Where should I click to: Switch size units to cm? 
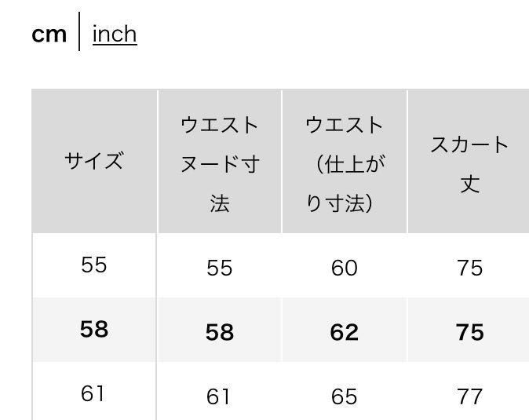[49, 35]
